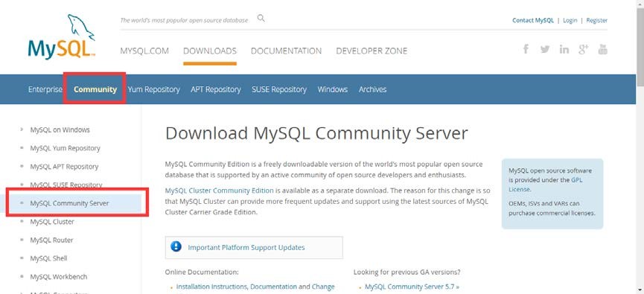The height and width of the screenshot is (294, 644).
Task: Open the MYSQL.COM tab
Action: [144, 51]
